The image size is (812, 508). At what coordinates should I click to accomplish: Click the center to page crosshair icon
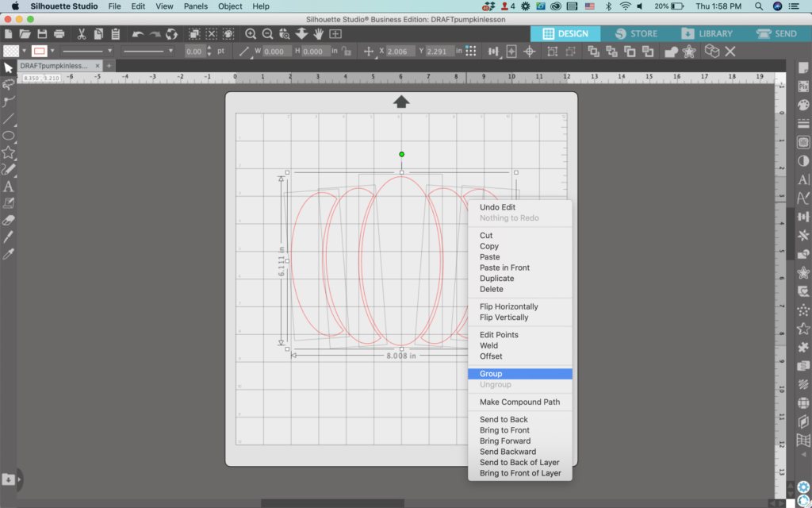529,52
